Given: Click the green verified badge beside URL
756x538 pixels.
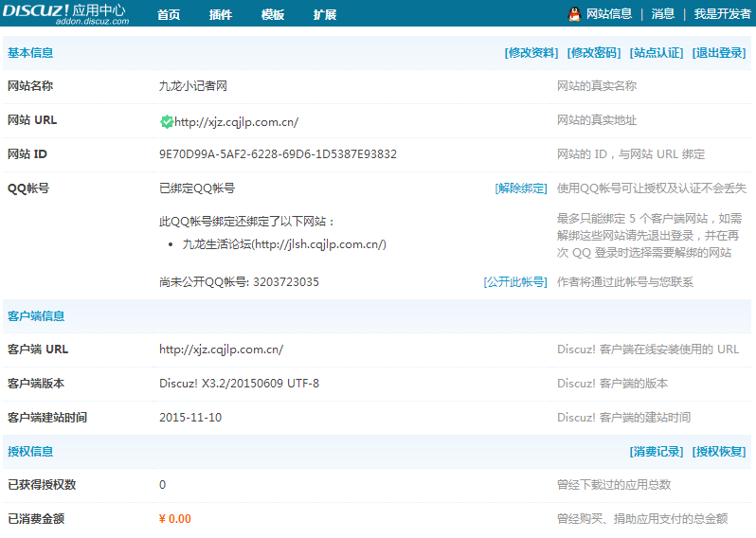Looking at the screenshot, I should click(167, 121).
